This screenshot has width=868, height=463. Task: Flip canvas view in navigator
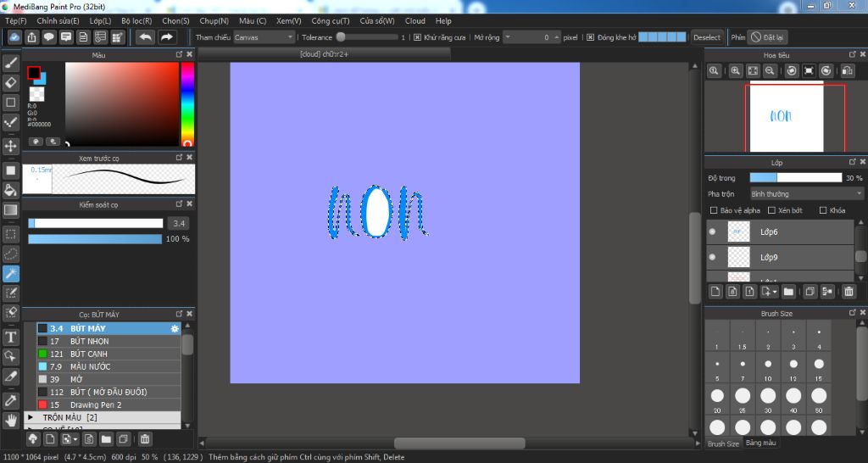coord(847,71)
